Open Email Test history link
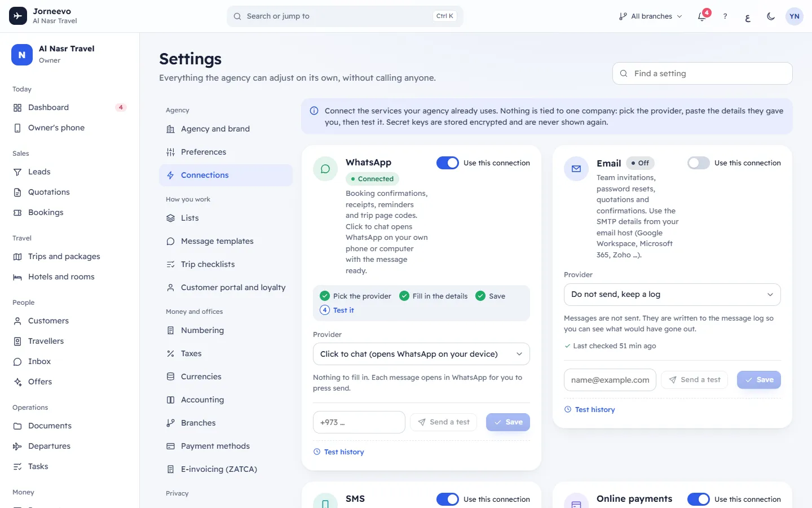The image size is (812, 508). [589, 410]
